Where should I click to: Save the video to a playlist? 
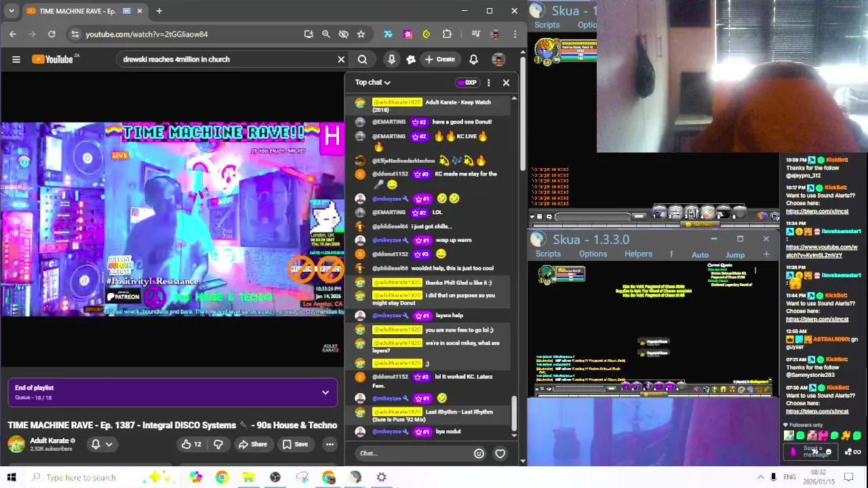[x=295, y=444]
